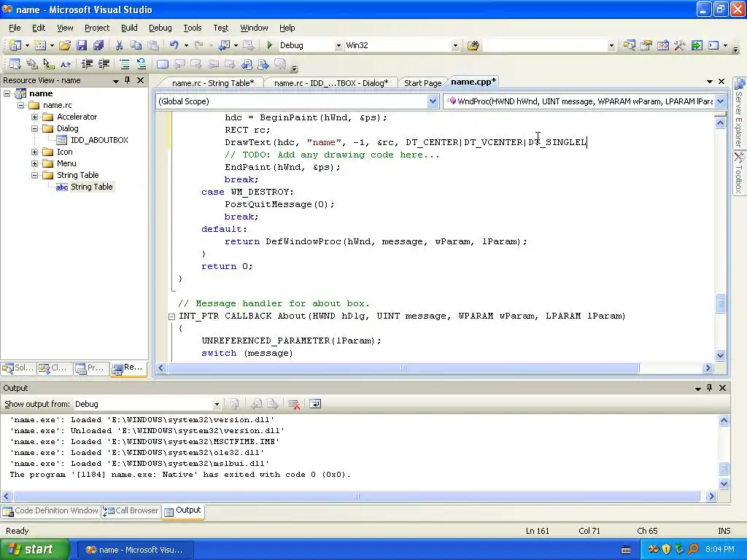Open the Tools menu
The width and height of the screenshot is (747, 560).
(193, 28)
